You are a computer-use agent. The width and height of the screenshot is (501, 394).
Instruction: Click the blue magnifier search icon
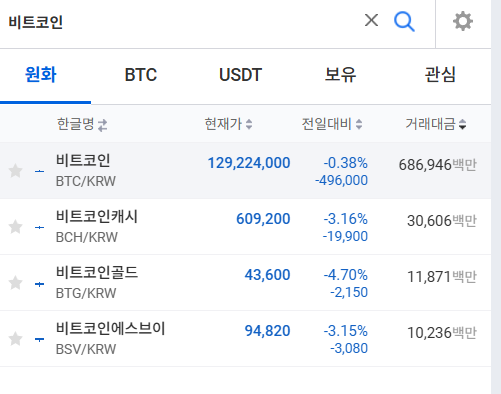coord(404,21)
